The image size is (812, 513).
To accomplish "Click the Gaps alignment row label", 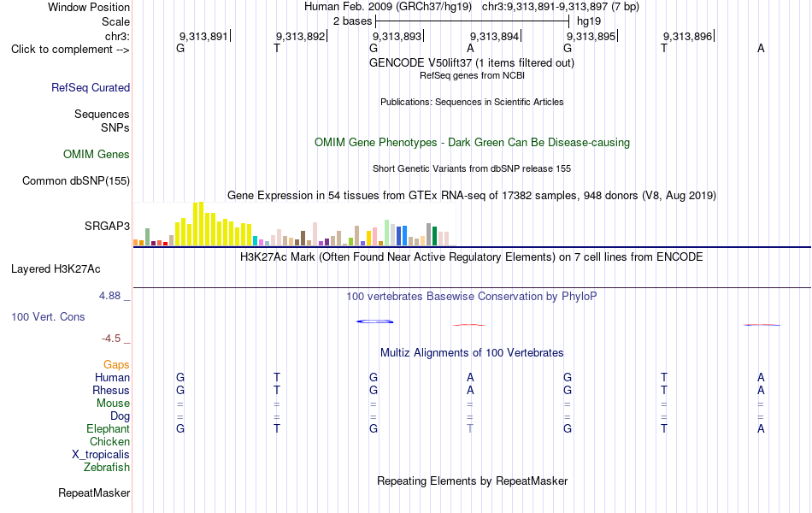I will pos(116,365).
